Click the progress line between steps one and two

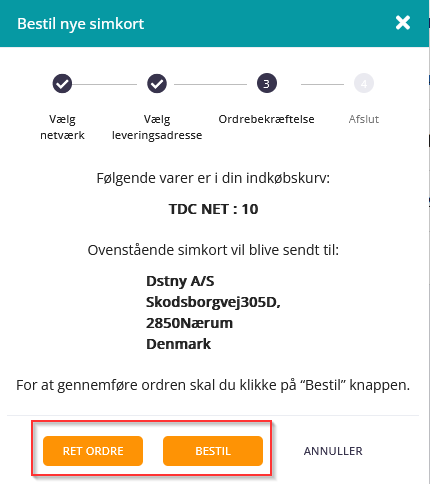click(x=105, y=84)
